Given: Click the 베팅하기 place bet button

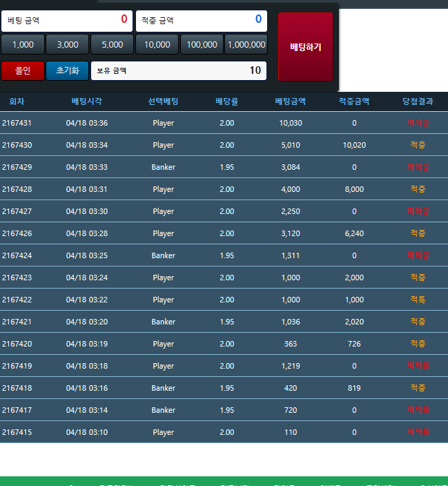Looking at the screenshot, I should [305, 47].
